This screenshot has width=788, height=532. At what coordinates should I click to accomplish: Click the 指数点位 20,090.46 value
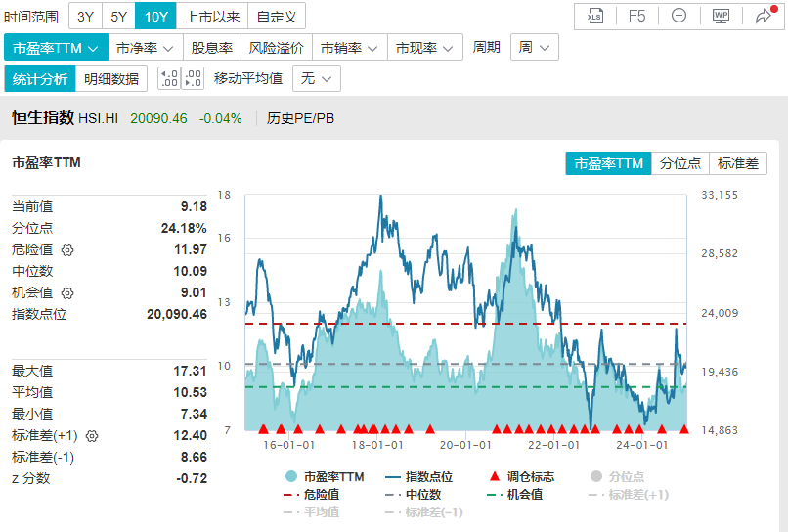177,314
